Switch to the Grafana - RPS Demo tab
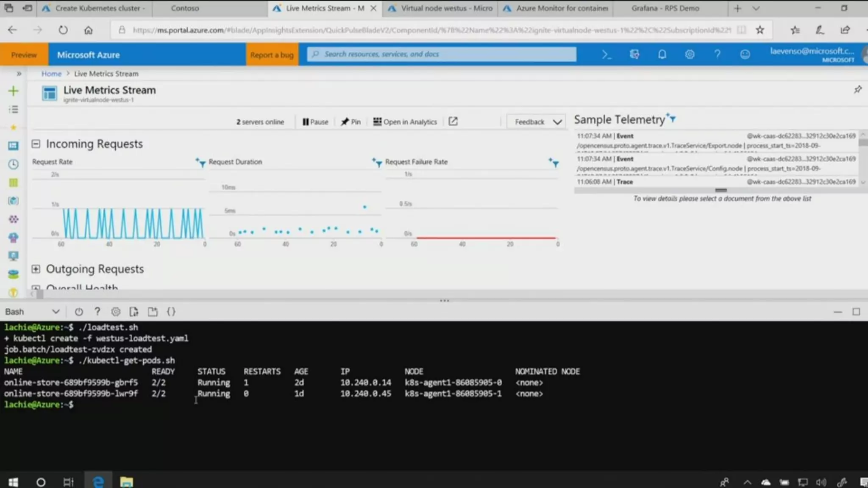This screenshot has width=868, height=488. [x=665, y=8]
